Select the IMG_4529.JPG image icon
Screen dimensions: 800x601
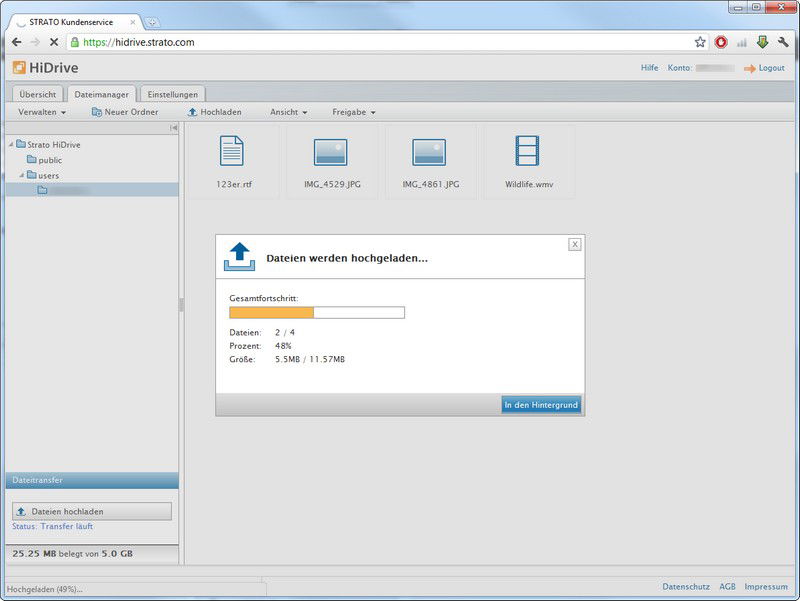click(330, 152)
